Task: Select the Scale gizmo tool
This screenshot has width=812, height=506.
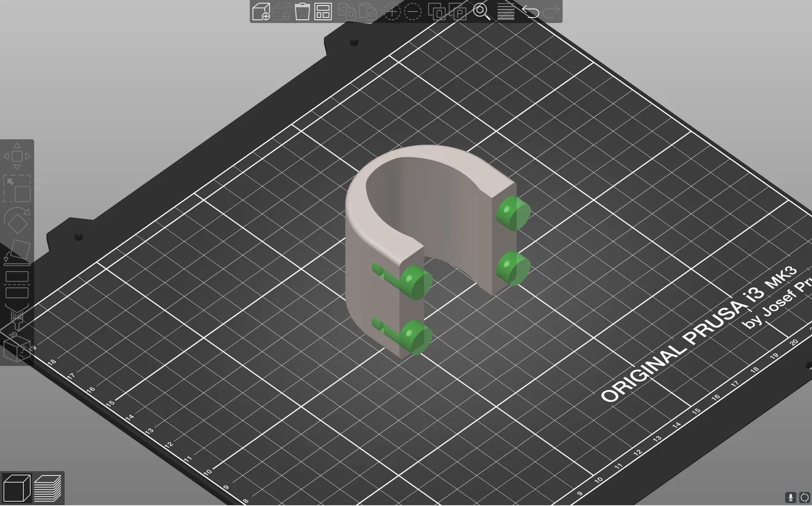Action: point(17,189)
